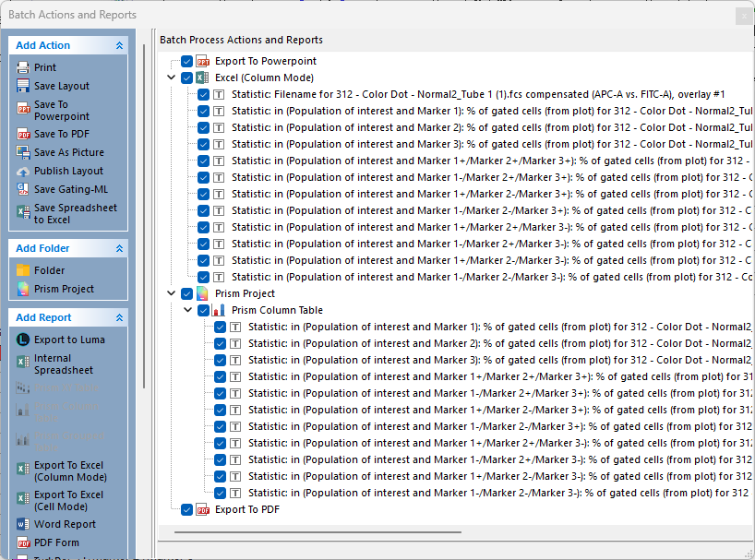755x560 pixels.
Task: Click the Save To Powerpoint icon
Action: click(23, 111)
